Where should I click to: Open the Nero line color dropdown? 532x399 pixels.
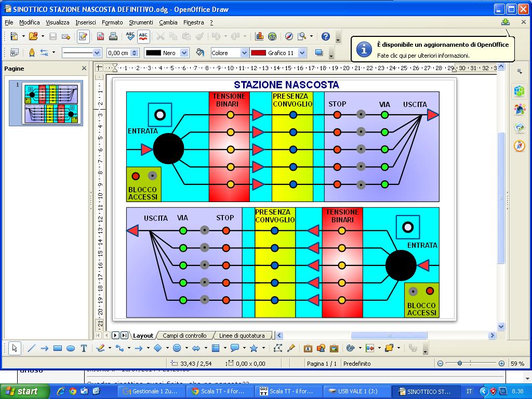[x=184, y=53]
